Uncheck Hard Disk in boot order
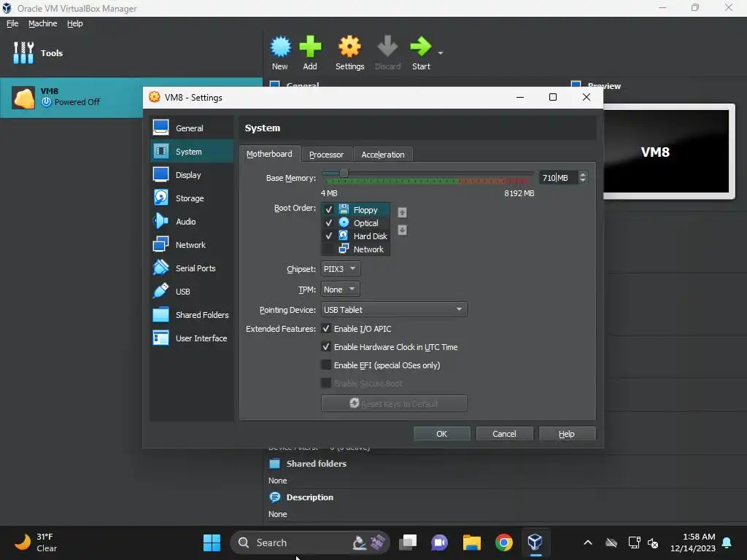 tap(329, 236)
